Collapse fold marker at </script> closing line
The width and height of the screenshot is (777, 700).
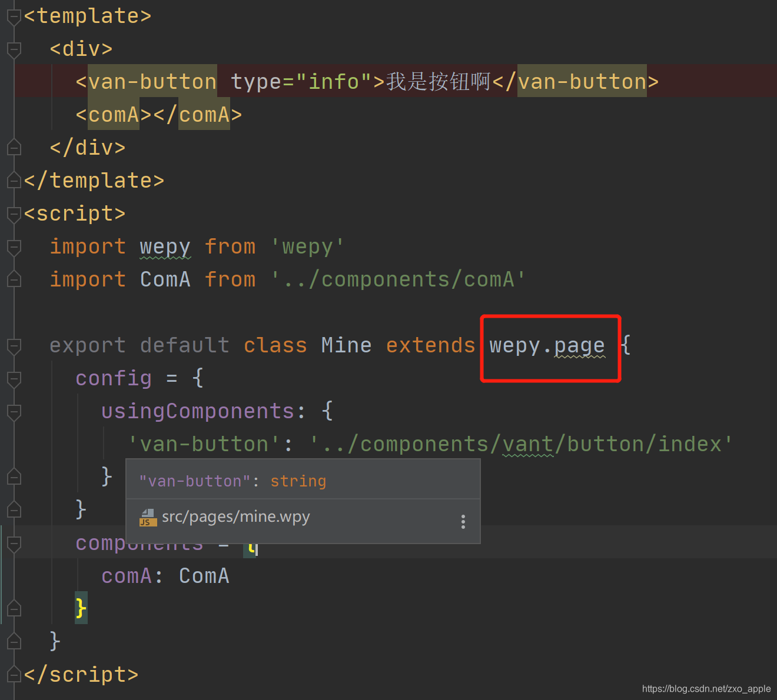(x=14, y=675)
